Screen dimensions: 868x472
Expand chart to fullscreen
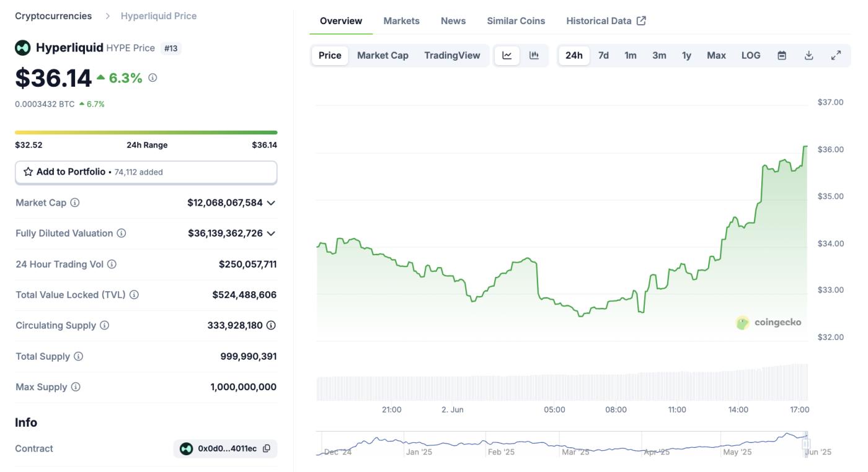(x=836, y=55)
